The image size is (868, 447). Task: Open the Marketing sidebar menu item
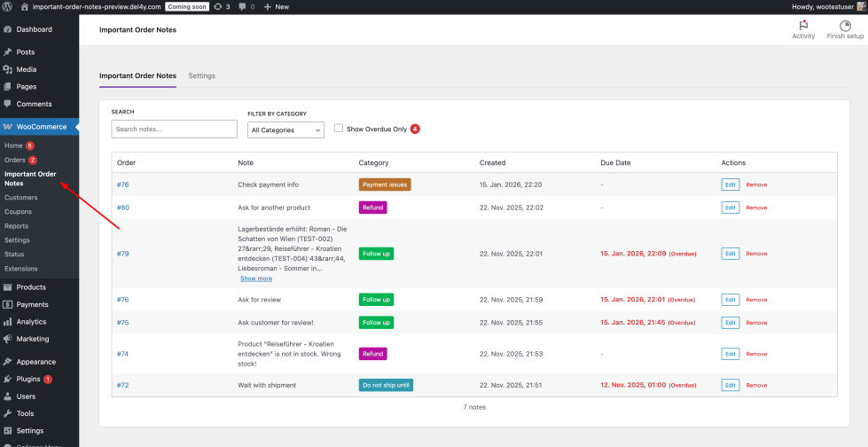point(32,339)
